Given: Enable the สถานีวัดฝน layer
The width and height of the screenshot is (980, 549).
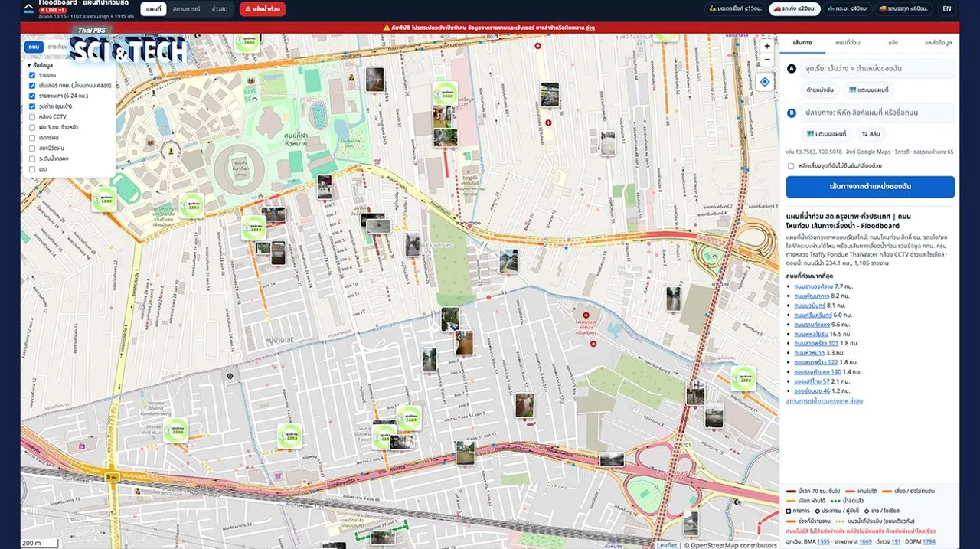Looking at the screenshot, I should click(31, 148).
